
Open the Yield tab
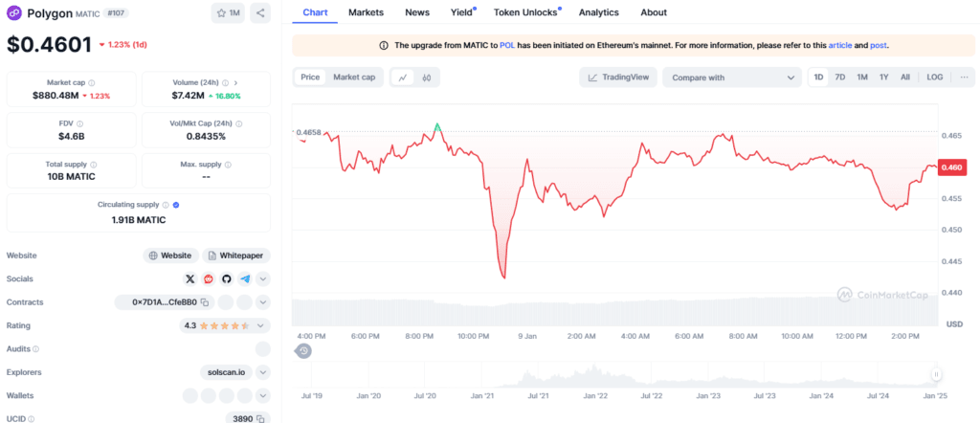[462, 11]
